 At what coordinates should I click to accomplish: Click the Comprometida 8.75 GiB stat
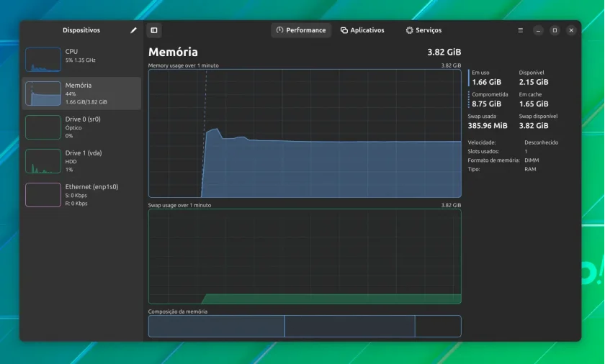490,99
